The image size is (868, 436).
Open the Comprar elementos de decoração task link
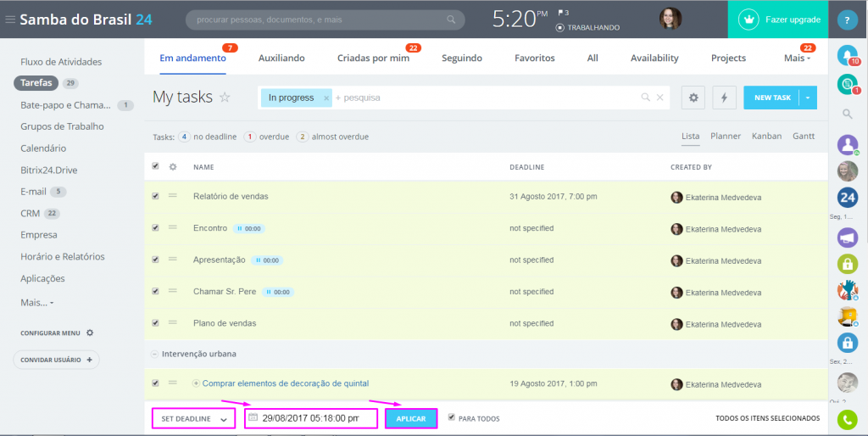(286, 383)
